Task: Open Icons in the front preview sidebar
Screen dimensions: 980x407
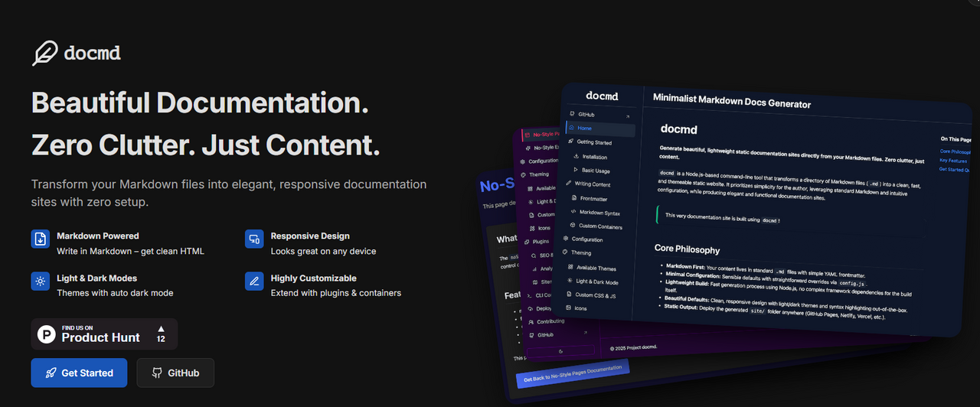Action: click(576, 308)
